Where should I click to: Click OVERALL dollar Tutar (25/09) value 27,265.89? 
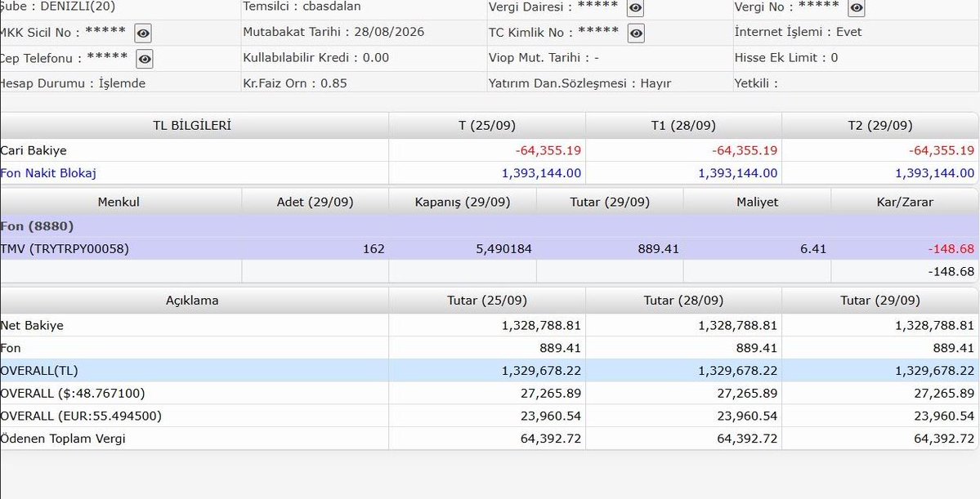click(x=551, y=394)
